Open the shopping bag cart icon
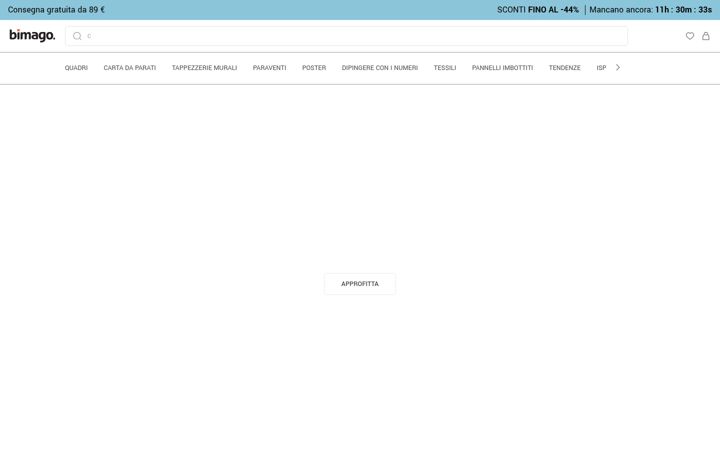Image resolution: width=720 pixels, height=450 pixels. (x=706, y=36)
